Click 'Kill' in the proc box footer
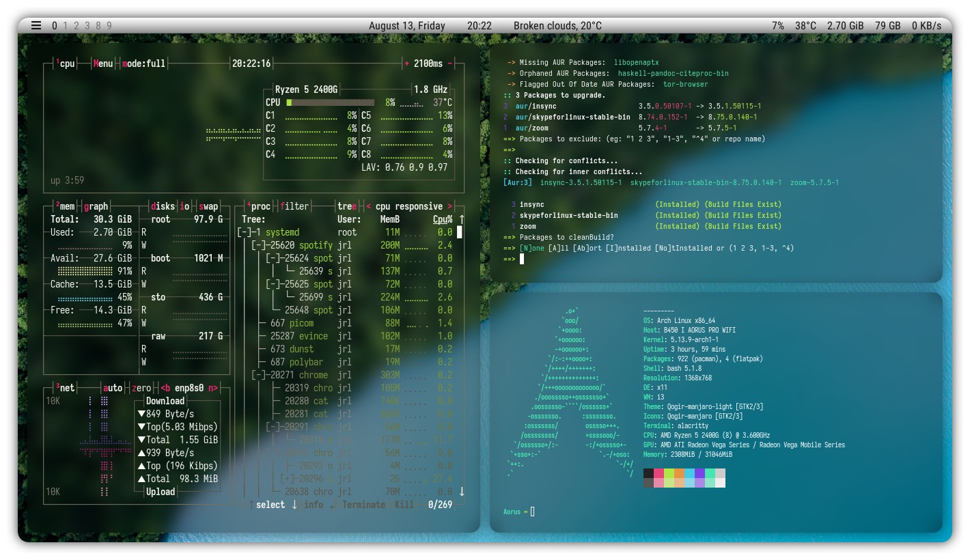This screenshot has height=560, width=970. 404,505
